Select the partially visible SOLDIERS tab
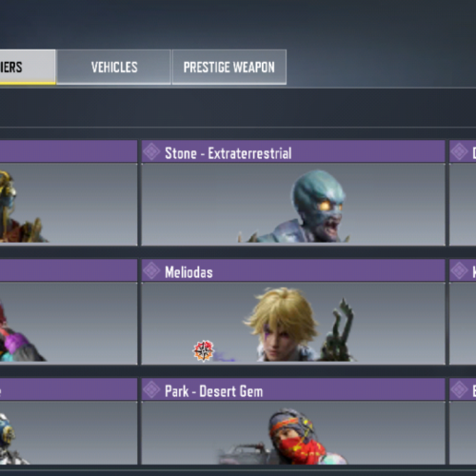 coord(28,67)
